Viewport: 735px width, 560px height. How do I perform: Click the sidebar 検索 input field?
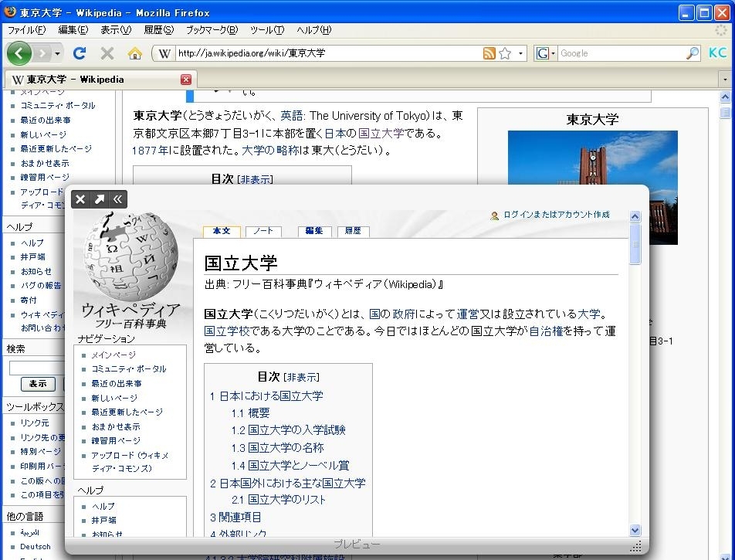36,368
